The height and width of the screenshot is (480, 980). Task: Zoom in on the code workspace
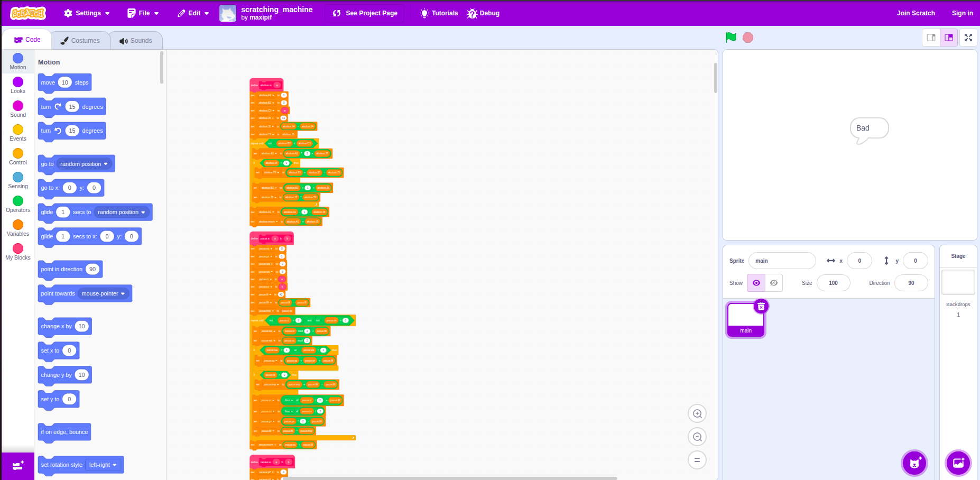697,414
